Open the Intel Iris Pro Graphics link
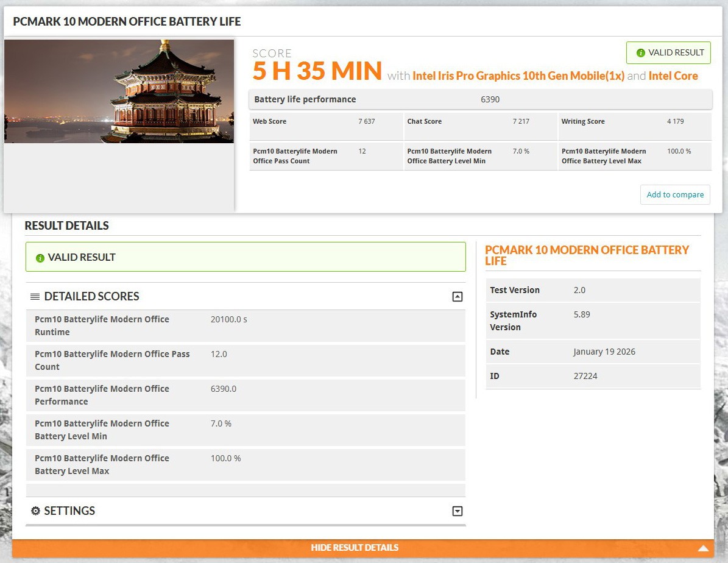This screenshot has height=563, width=728. click(x=518, y=76)
